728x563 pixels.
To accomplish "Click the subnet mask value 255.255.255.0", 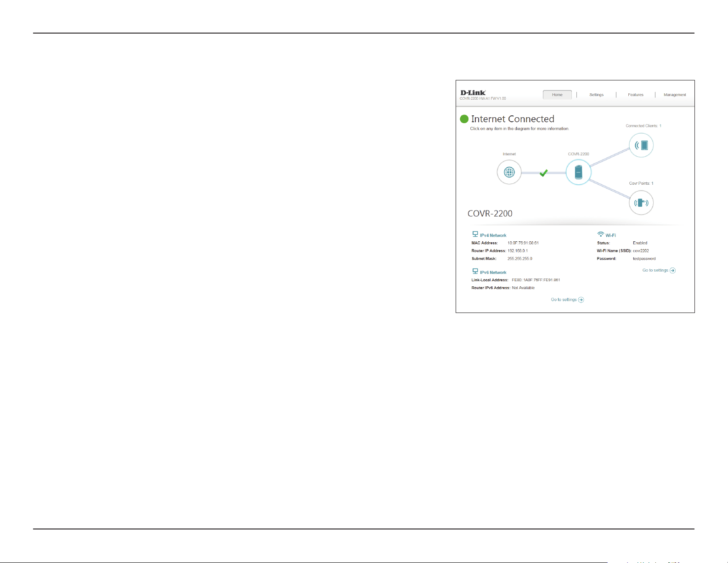I will [x=520, y=259].
